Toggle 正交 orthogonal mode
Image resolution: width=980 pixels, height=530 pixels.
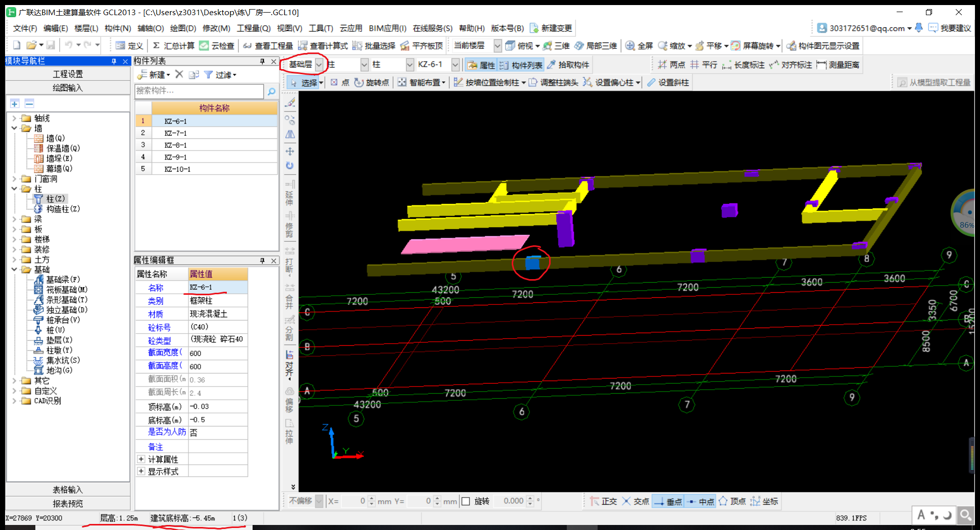(603, 501)
